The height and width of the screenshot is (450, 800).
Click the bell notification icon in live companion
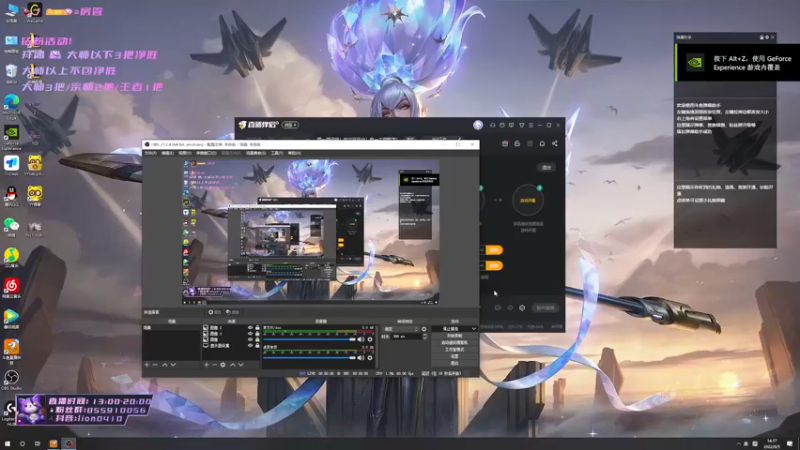542,144
